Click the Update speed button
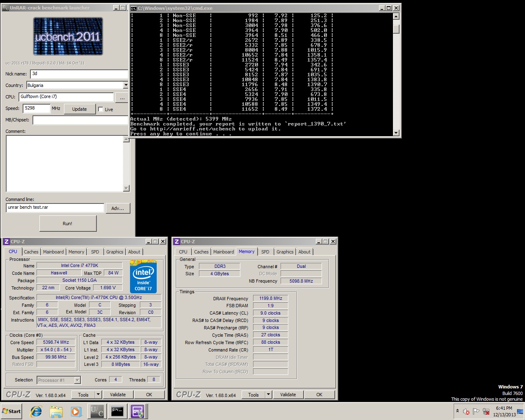525x420 pixels. [x=80, y=109]
